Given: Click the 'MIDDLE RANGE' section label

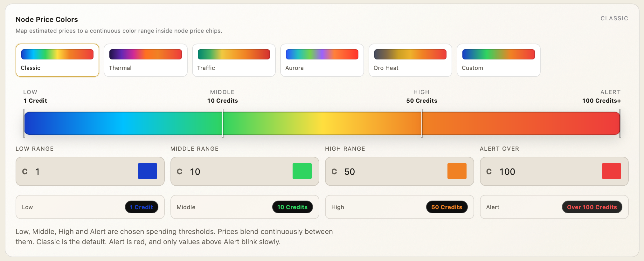Looking at the screenshot, I should [194, 149].
